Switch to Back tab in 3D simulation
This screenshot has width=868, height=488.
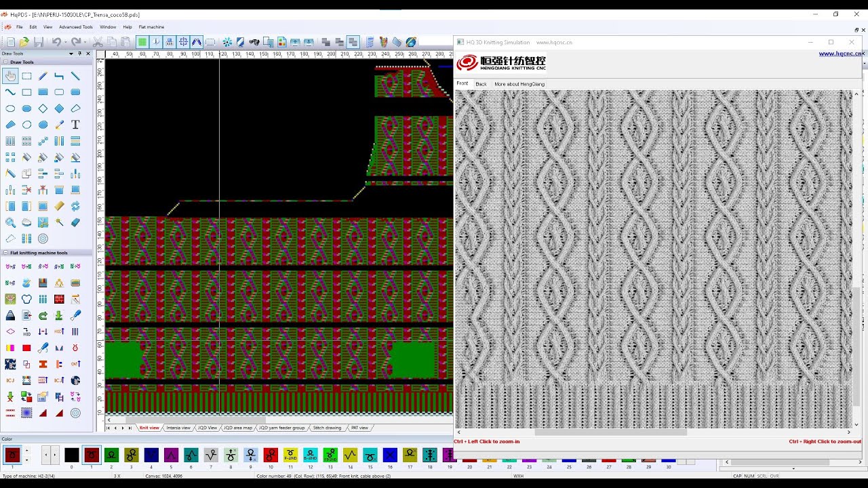tap(481, 84)
